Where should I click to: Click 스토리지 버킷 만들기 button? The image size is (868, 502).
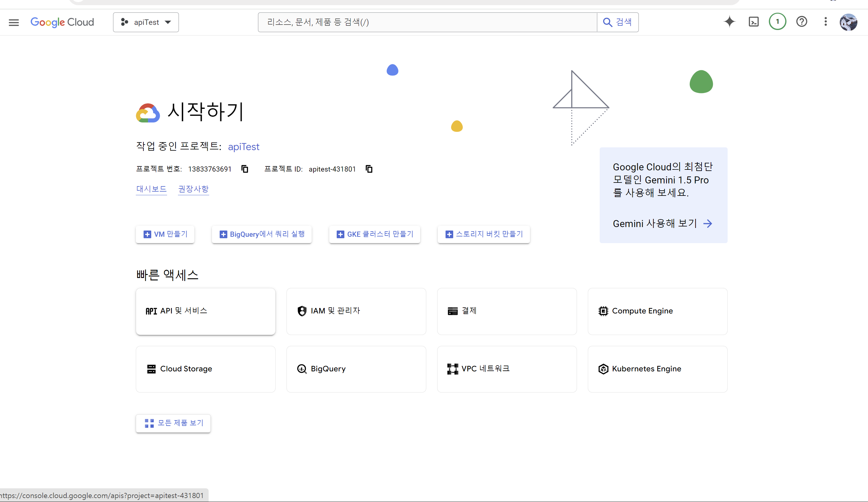point(484,234)
